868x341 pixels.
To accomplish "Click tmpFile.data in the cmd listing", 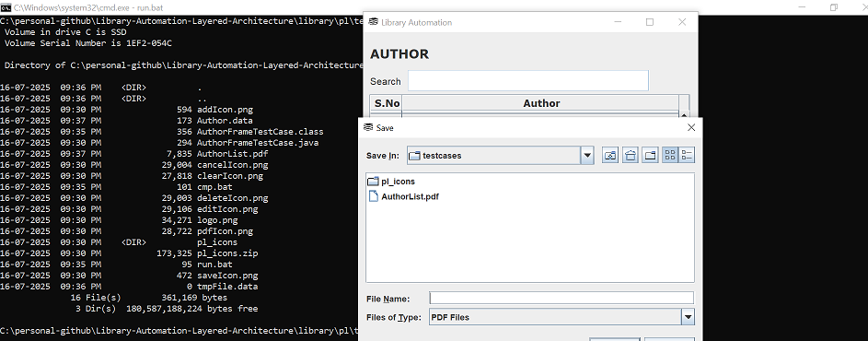I will [227, 287].
